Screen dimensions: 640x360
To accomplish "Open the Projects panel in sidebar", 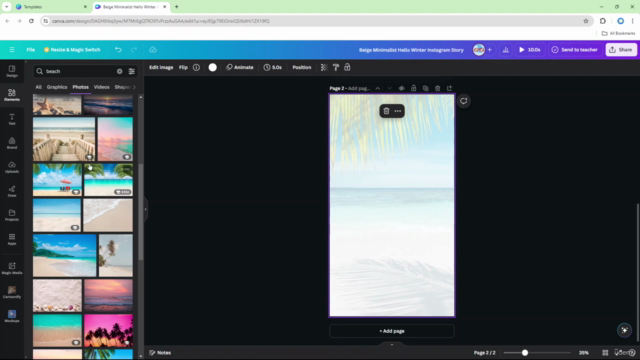I will (x=12, y=215).
